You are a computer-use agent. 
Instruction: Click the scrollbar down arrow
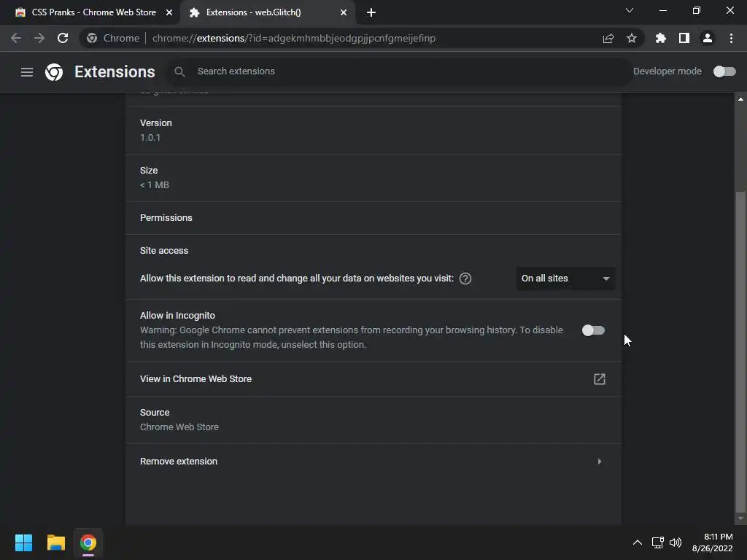coord(740,518)
